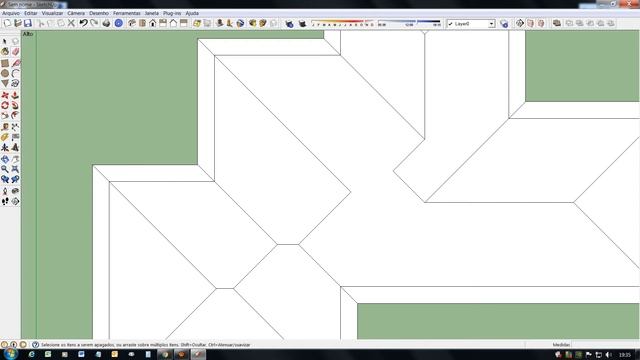Screen dimensions: 640x360
Task: Choose the Select arrow tool
Action: coord(5,42)
